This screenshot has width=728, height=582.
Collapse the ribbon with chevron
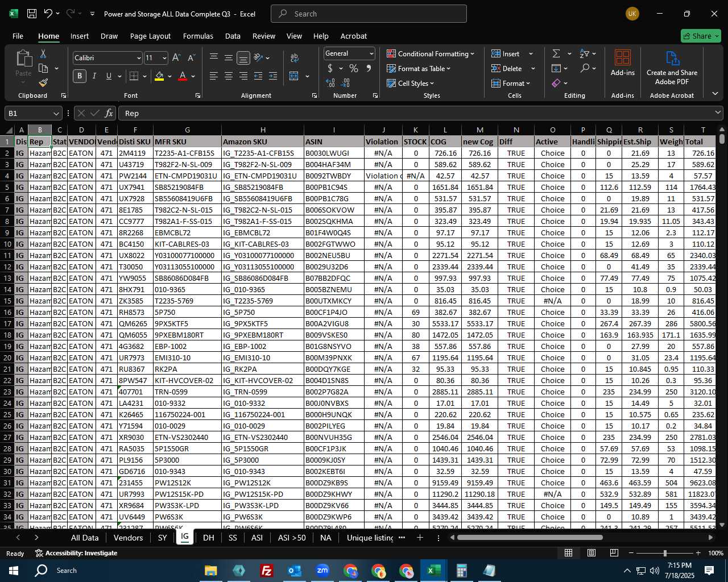(715, 94)
